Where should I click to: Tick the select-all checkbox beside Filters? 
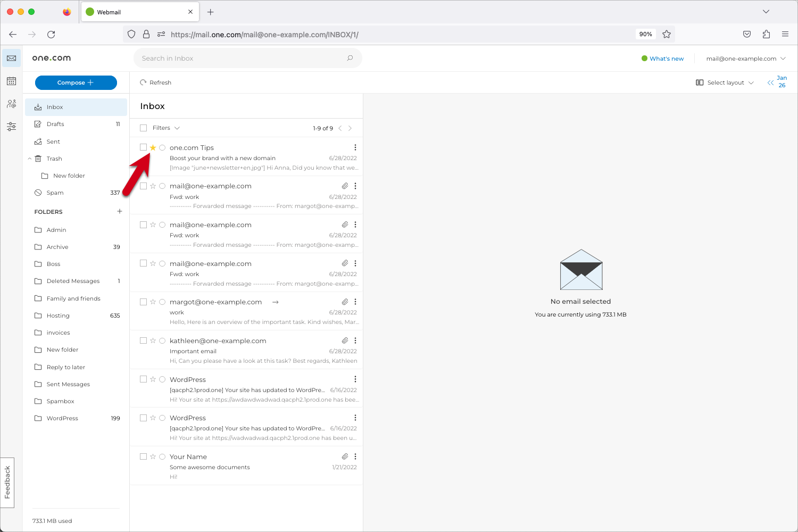tap(143, 128)
